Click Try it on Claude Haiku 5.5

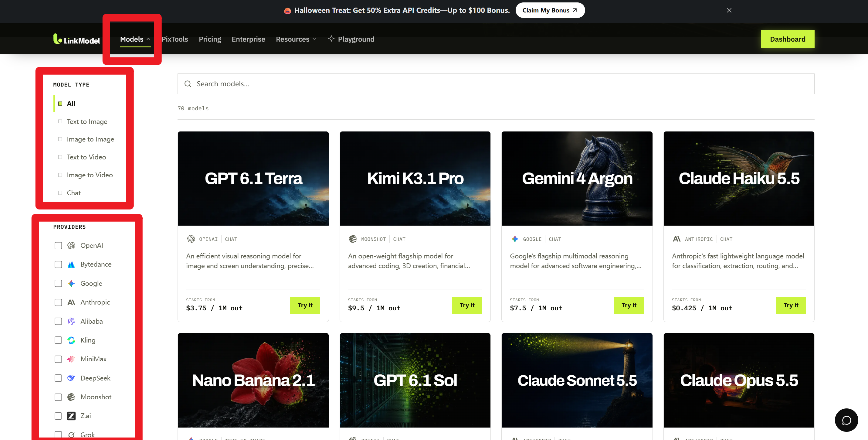(791, 305)
